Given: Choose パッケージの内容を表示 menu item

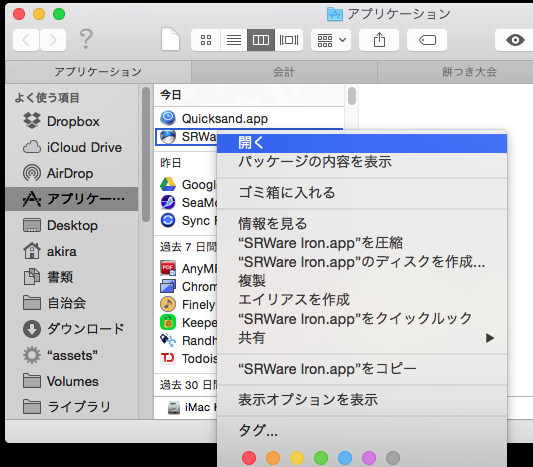Looking at the screenshot, I should click(362, 162).
